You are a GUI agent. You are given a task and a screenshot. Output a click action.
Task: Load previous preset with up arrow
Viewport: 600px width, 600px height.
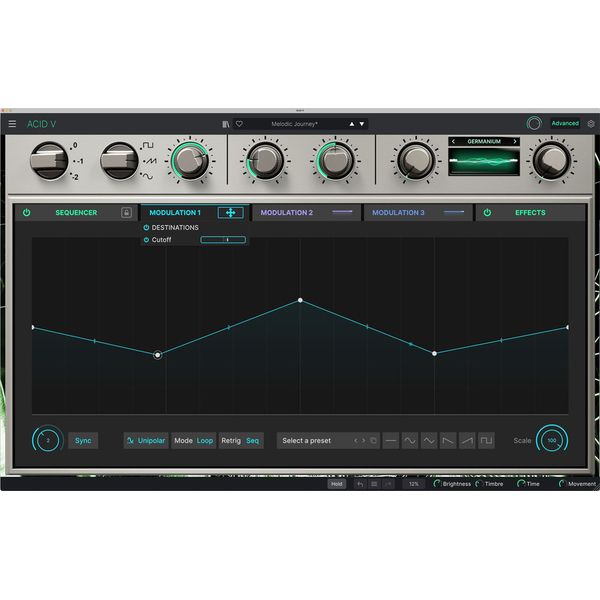(x=352, y=124)
